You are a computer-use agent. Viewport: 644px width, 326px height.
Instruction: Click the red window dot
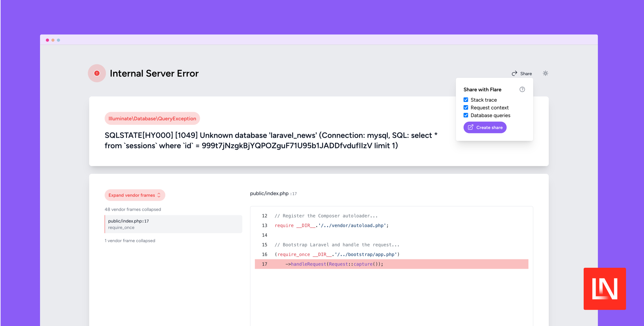47,40
